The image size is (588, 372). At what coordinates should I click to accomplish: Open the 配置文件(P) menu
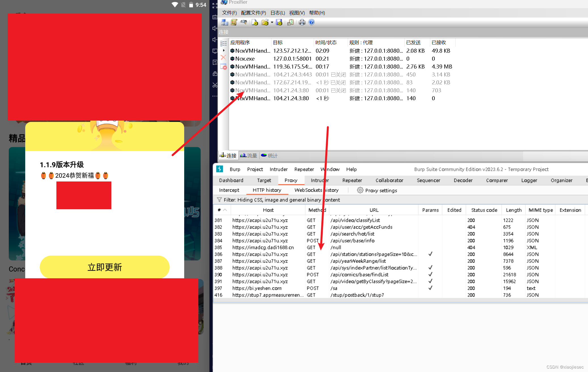[253, 13]
